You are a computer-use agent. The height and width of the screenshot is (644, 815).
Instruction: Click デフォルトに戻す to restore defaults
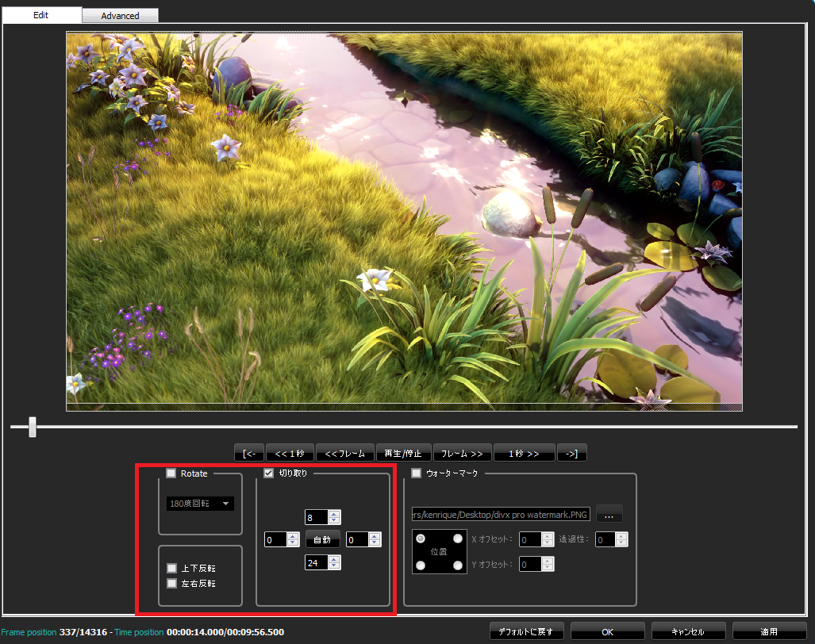pyautogui.click(x=527, y=631)
